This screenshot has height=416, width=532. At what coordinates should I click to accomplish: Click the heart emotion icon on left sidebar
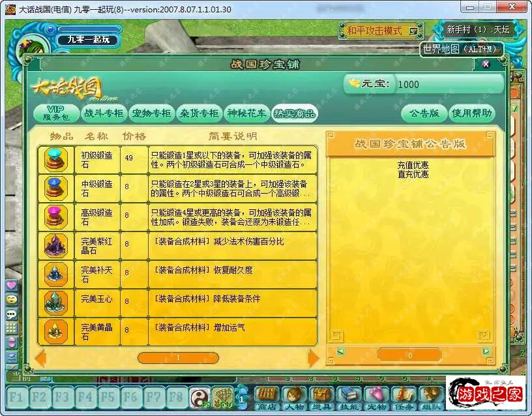pos(10,285)
